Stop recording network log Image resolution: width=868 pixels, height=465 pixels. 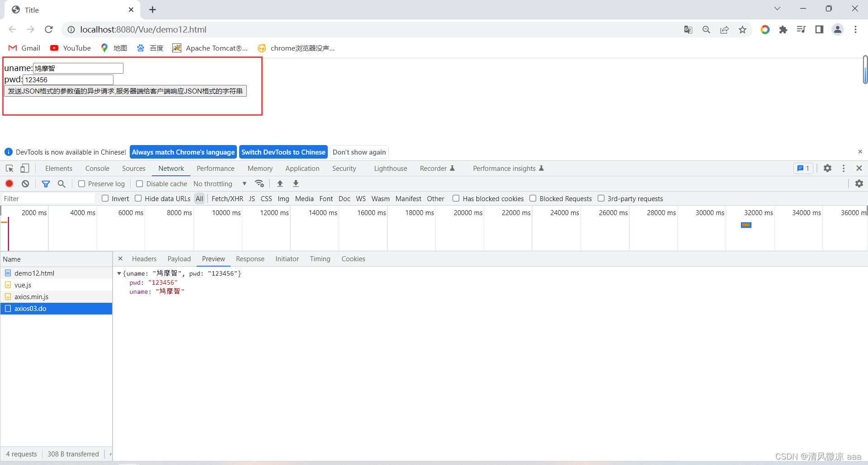[x=9, y=183]
